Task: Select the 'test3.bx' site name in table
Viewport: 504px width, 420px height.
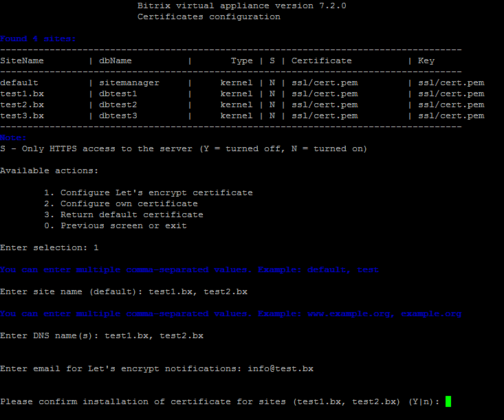Action: pos(22,115)
